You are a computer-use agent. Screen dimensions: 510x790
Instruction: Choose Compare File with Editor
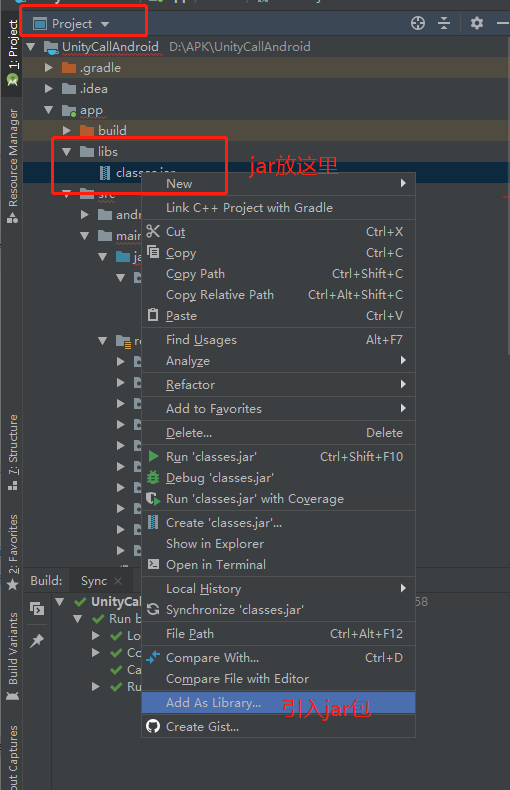(279, 679)
